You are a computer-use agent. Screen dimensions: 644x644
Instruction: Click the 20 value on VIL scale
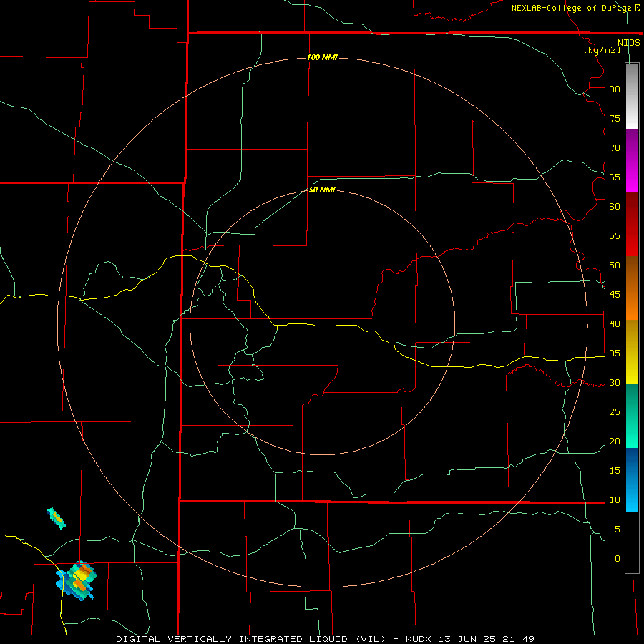pyautogui.click(x=615, y=441)
